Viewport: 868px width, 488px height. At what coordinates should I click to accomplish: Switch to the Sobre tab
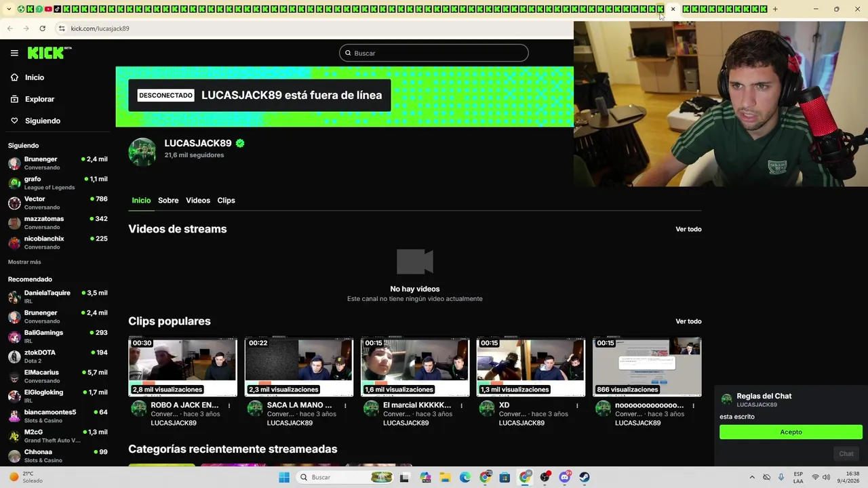[x=168, y=200]
